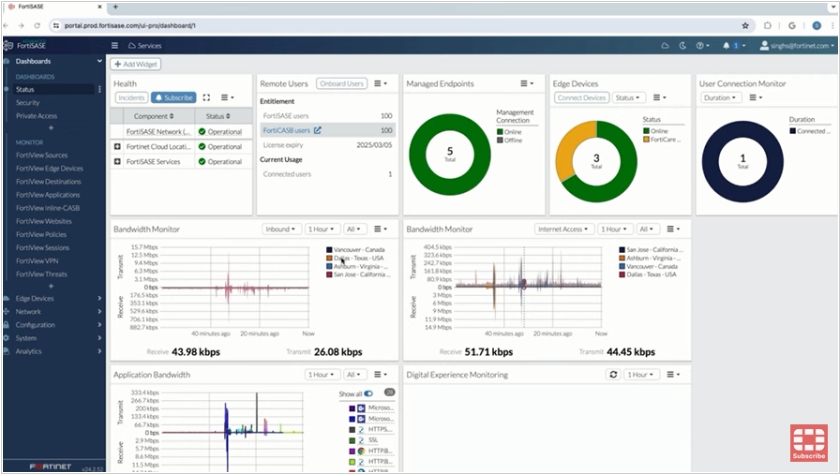Toggle the sidebar hamburger menu icon

115,46
